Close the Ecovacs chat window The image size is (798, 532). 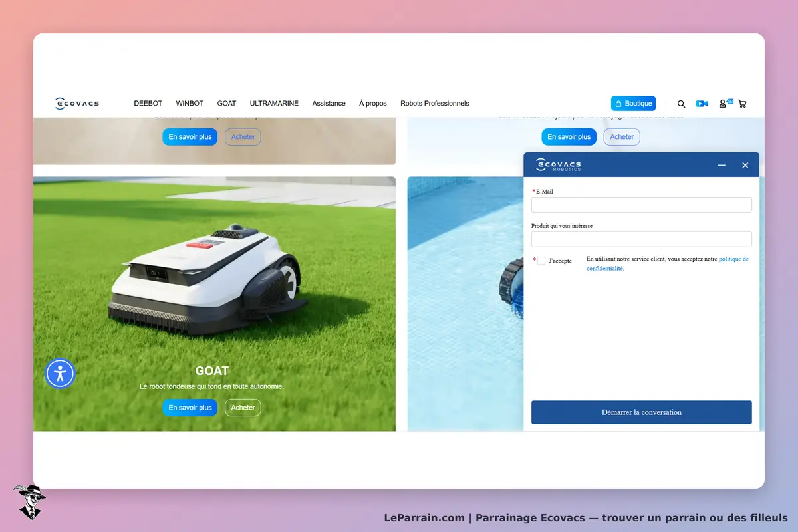pyautogui.click(x=745, y=165)
